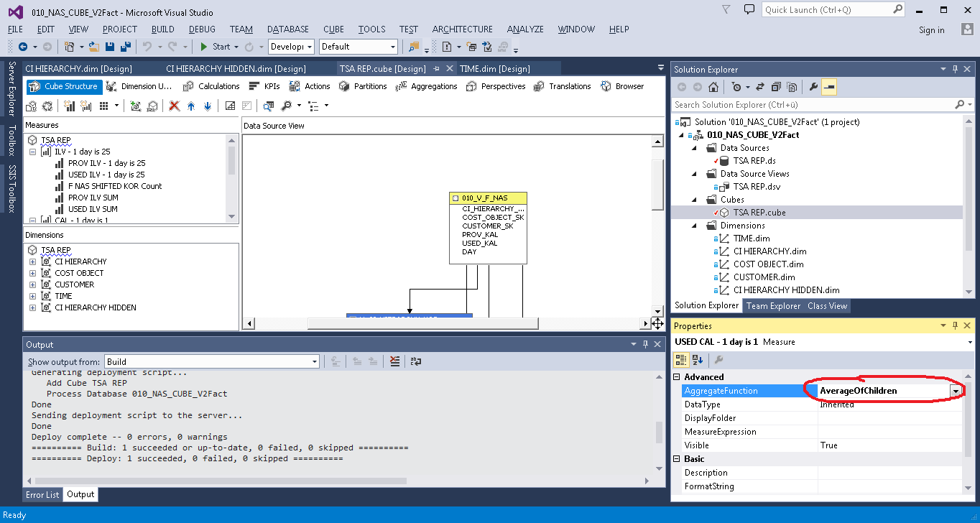Click Sync with Active Document icon

click(762, 87)
